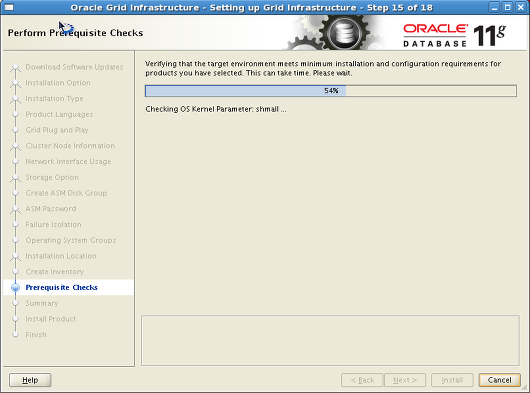Viewport: 530px width, 393px height.
Task: Select Install Product step
Action: (51, 319)
